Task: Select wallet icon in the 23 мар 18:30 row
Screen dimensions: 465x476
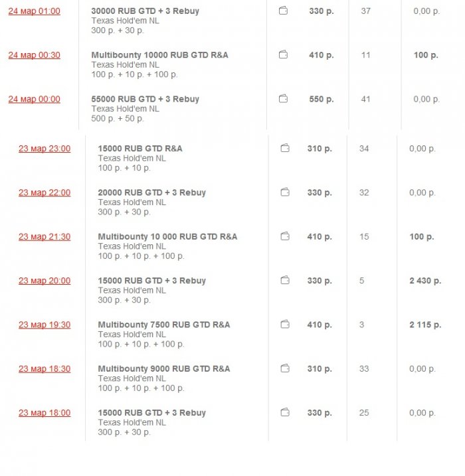Action: 285,368
